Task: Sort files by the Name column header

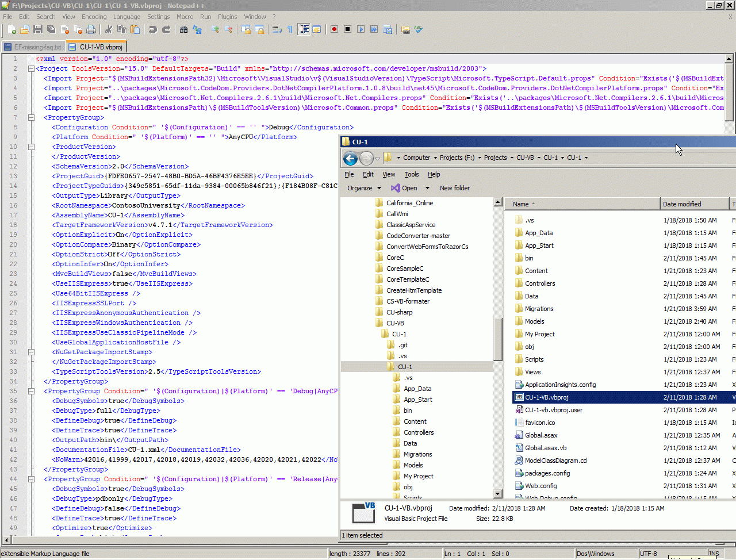Action: (x=582, y=204)
